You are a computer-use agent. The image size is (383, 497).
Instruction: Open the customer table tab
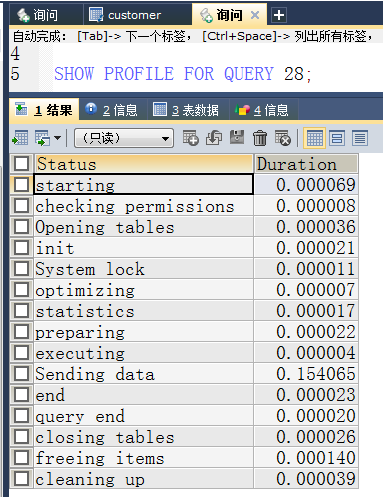tap(137, 15)
